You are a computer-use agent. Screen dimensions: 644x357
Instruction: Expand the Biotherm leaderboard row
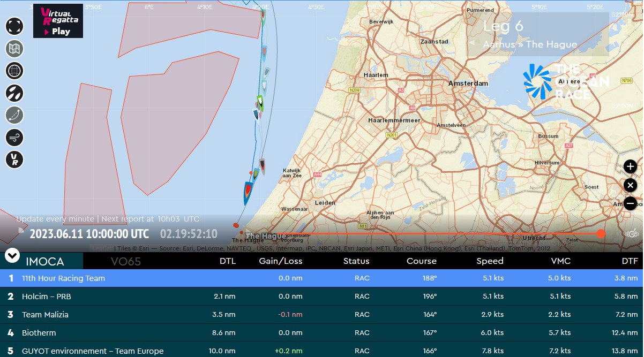click(321, 332)
